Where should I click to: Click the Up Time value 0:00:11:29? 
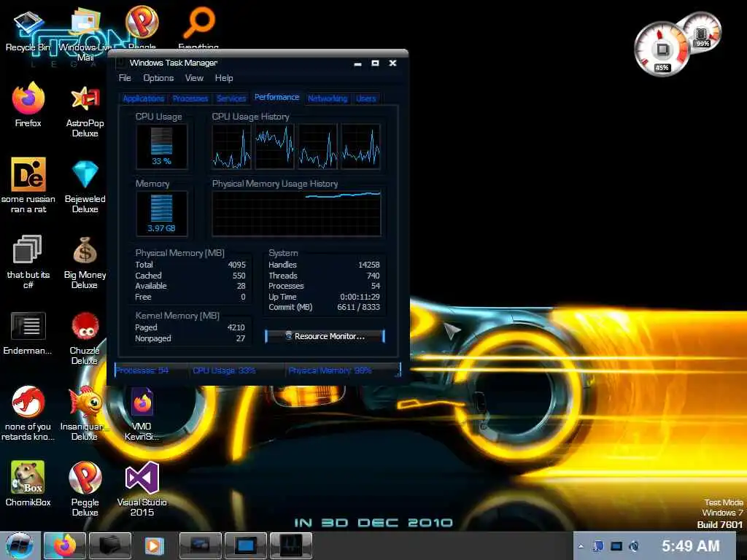click(360, 297)
